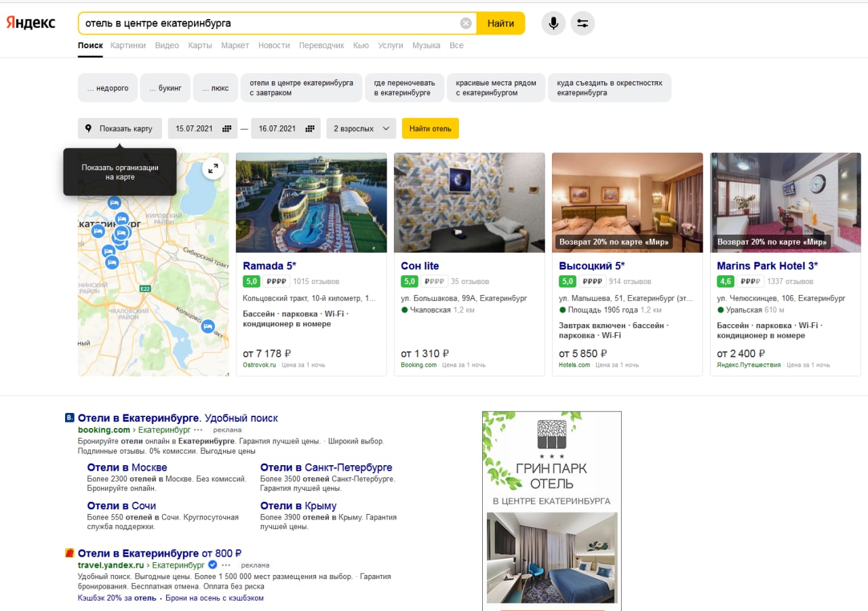Select the букинг suggestion chip
Screen dimensions: 868x611
165,87
